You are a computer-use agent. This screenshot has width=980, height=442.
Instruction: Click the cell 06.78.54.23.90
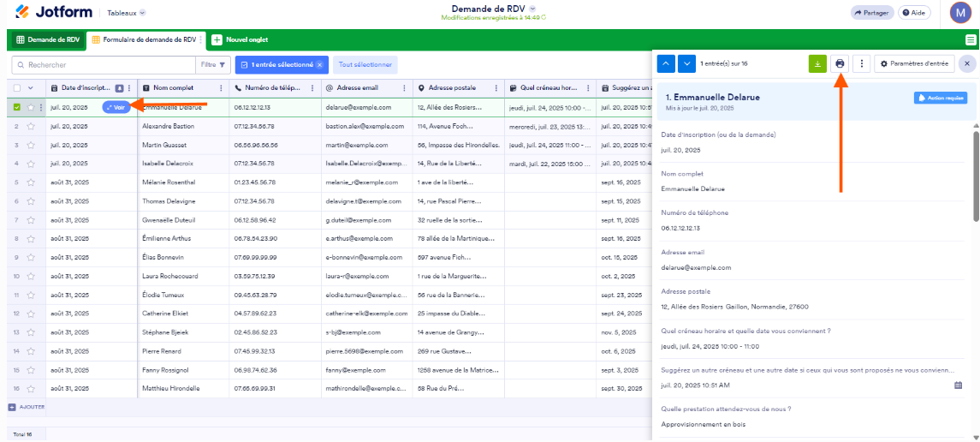click(275, 239)
